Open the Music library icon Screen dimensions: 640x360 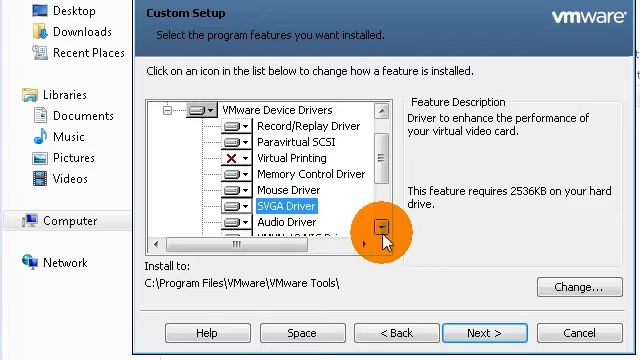click(40, 136)
